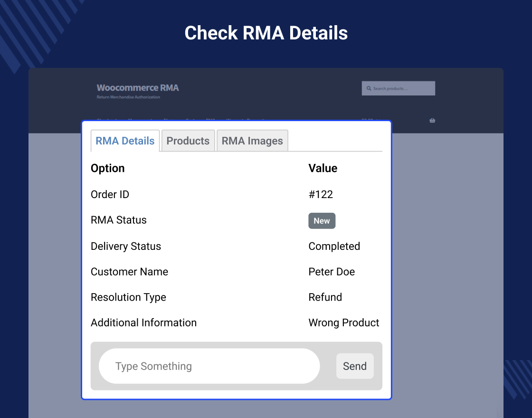Click the order ID value #122
This screenshot has height=418, width=532.
click(321, 194)
